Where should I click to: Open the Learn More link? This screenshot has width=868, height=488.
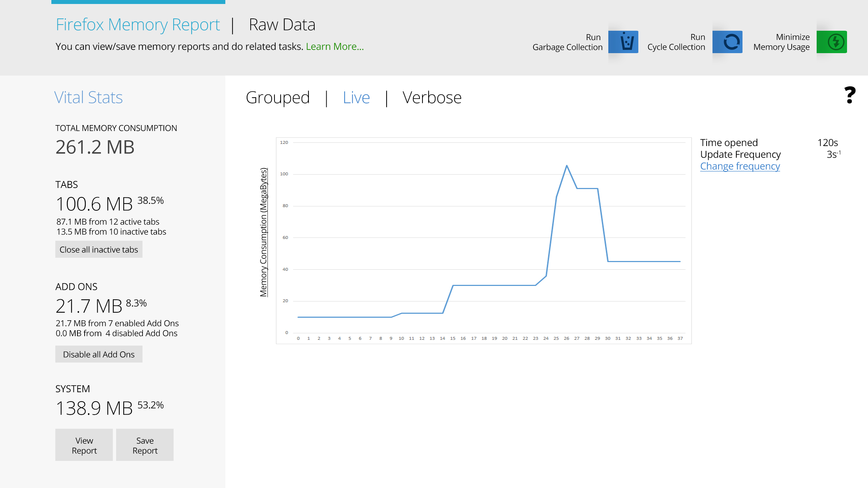coord(335,47)
